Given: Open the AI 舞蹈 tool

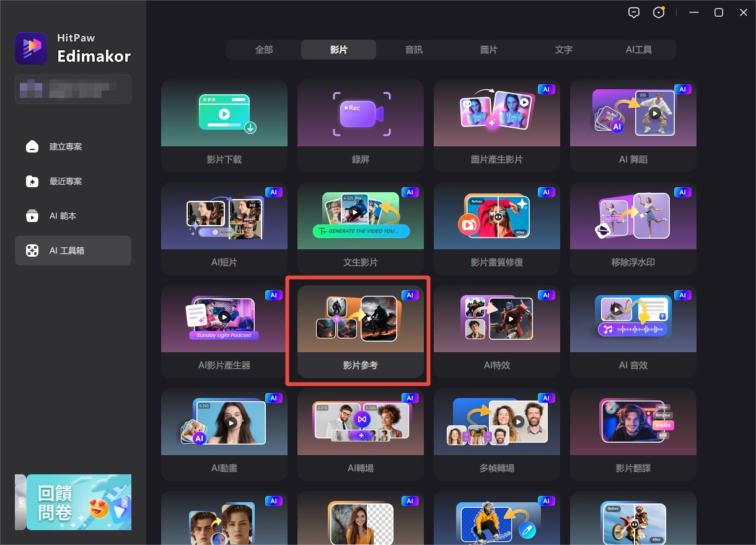Looking at the screenshot, I should (633, 126).
